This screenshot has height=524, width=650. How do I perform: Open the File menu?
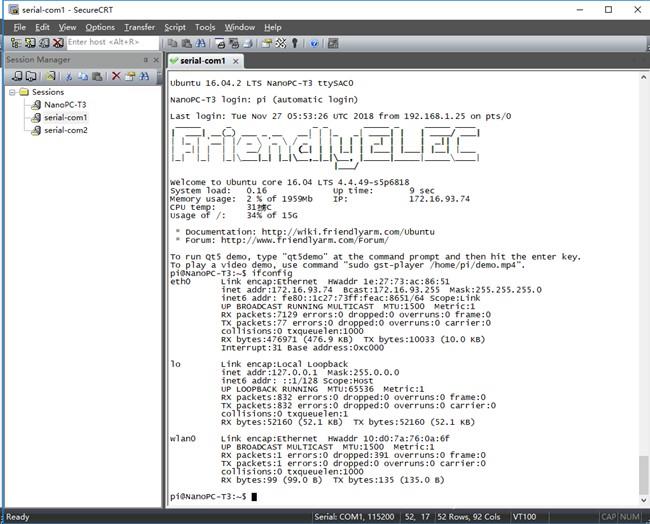tap(19, 27)
